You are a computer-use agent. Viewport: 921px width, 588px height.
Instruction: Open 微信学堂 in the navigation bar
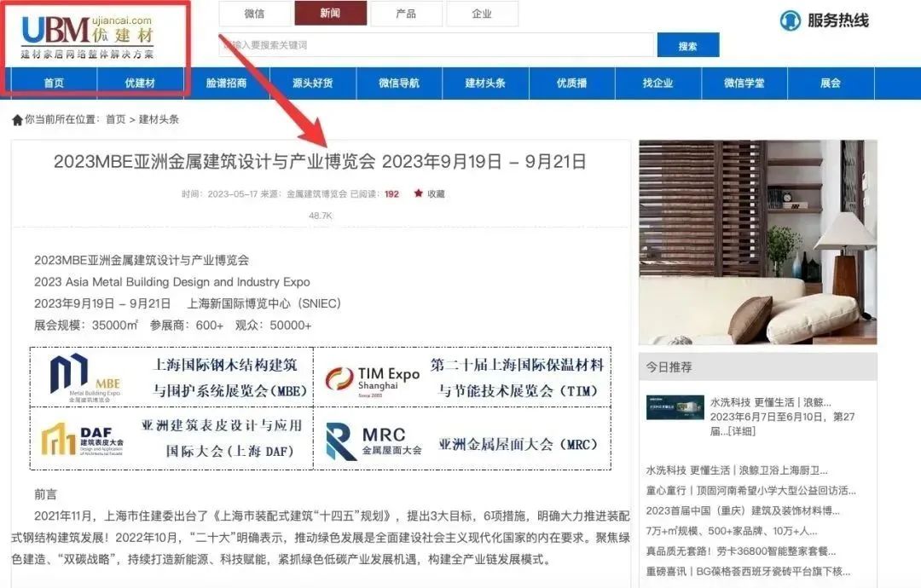(x=744, y=84)
